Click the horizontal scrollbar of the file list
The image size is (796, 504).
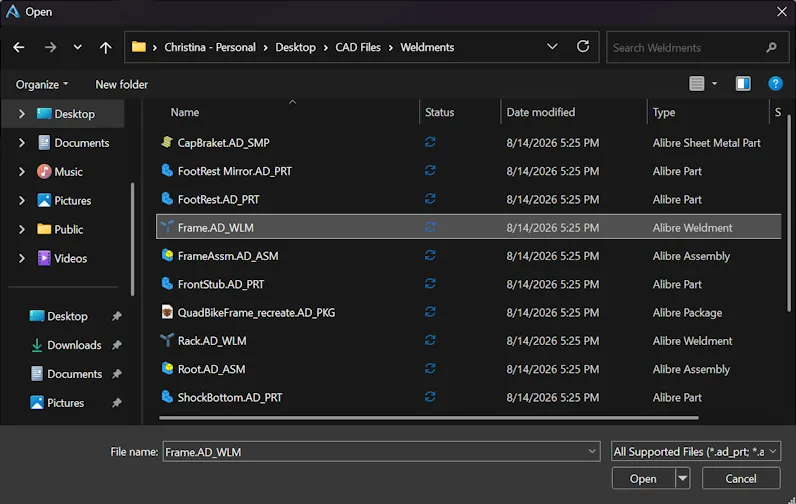[x=429, y=418]
